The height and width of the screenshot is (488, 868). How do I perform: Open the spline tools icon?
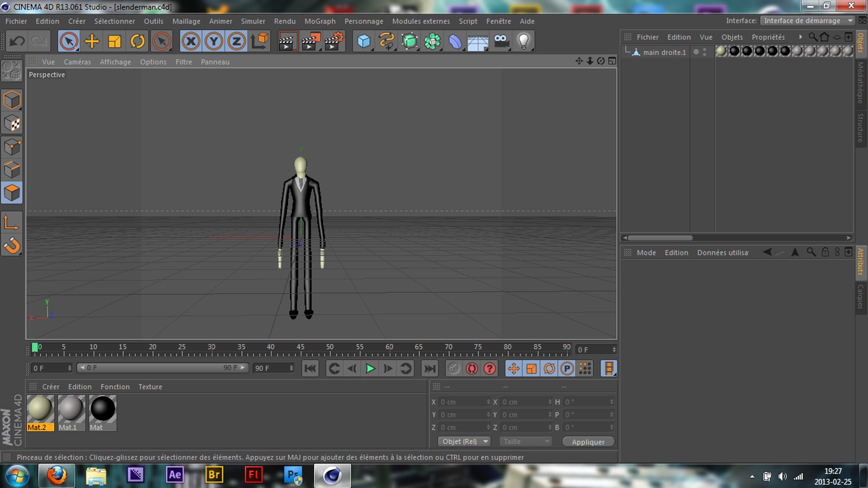click(x=387, y=41)
